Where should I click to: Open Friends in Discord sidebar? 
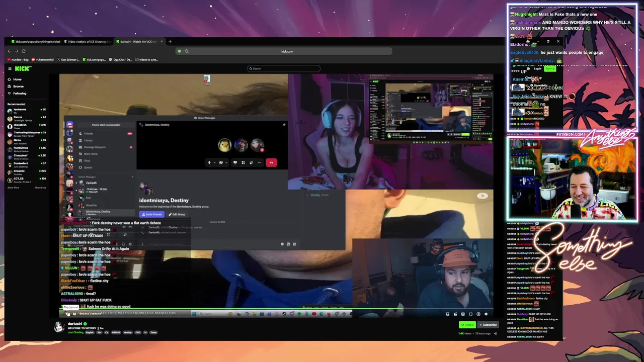click(106, 134)
